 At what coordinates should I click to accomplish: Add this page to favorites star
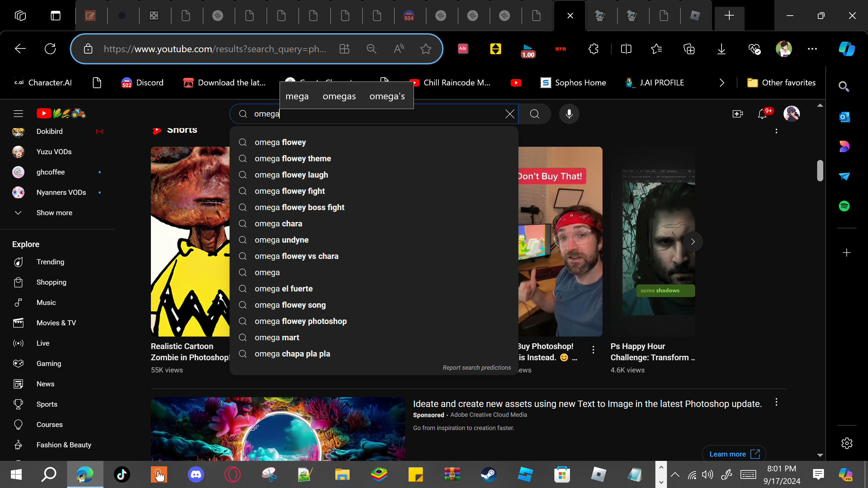coord(426,49)
